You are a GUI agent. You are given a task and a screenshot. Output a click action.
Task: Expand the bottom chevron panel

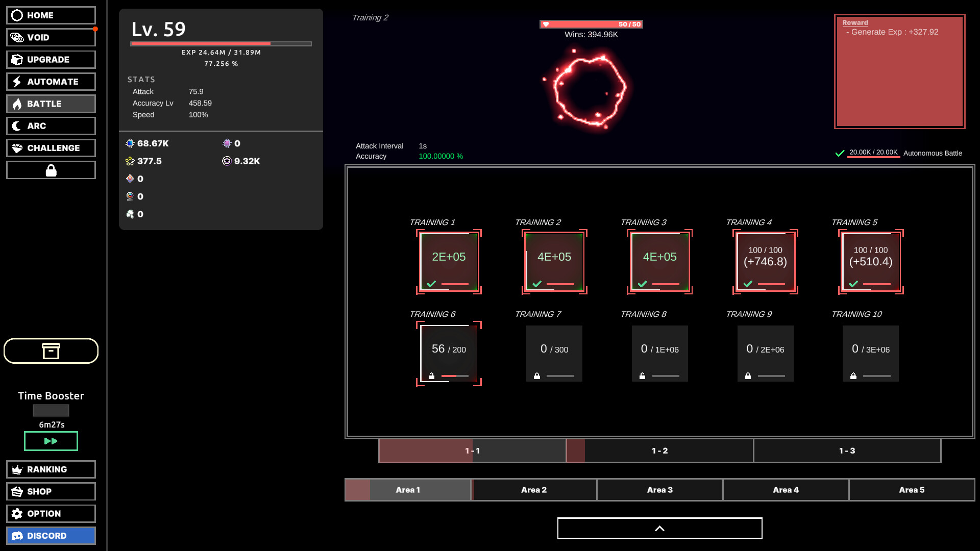[x=659, y=528]
